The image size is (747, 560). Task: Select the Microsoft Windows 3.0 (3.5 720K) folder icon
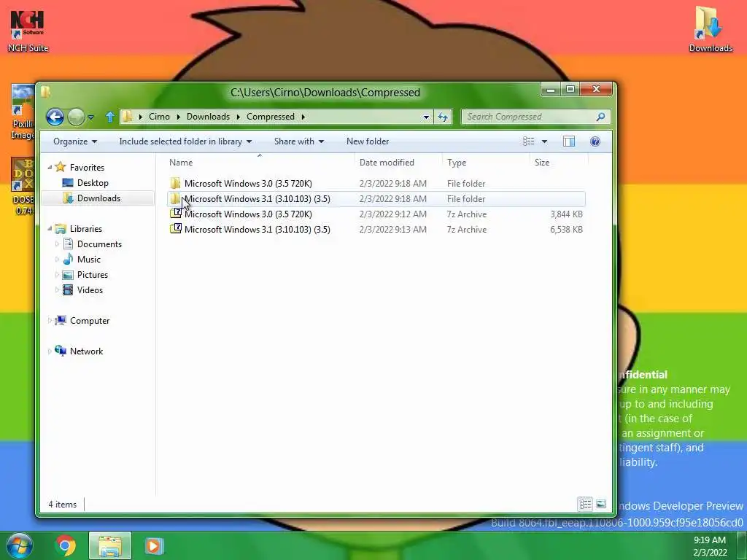point(175,183)
